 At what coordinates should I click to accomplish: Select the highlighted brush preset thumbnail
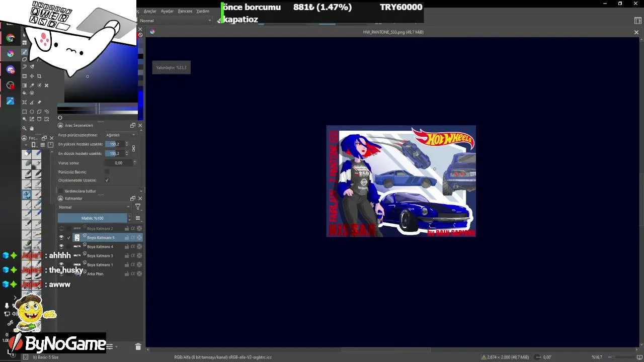(27, 195)
